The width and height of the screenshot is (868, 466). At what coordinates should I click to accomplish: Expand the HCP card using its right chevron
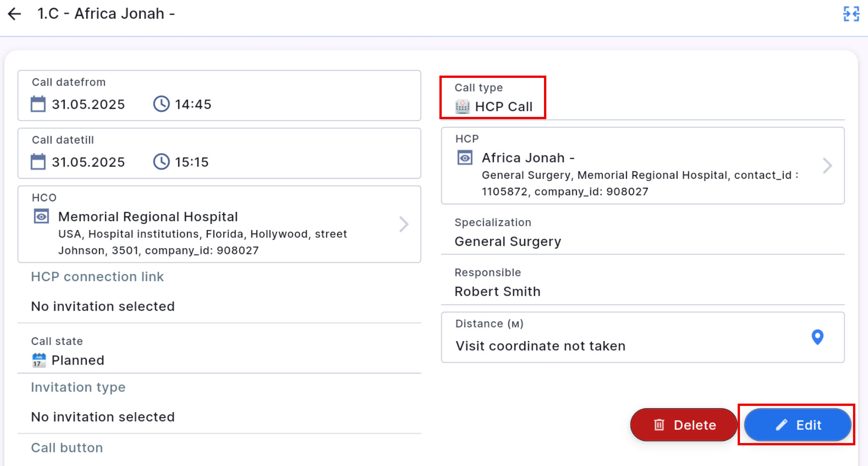pos(828,165)
